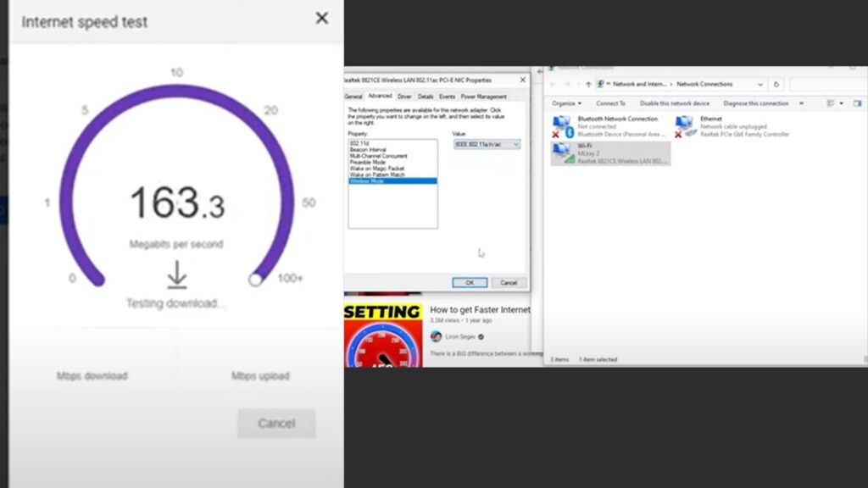Click the up arrow in the address bar
The image size is (868, 488).
tap(587, 85)
